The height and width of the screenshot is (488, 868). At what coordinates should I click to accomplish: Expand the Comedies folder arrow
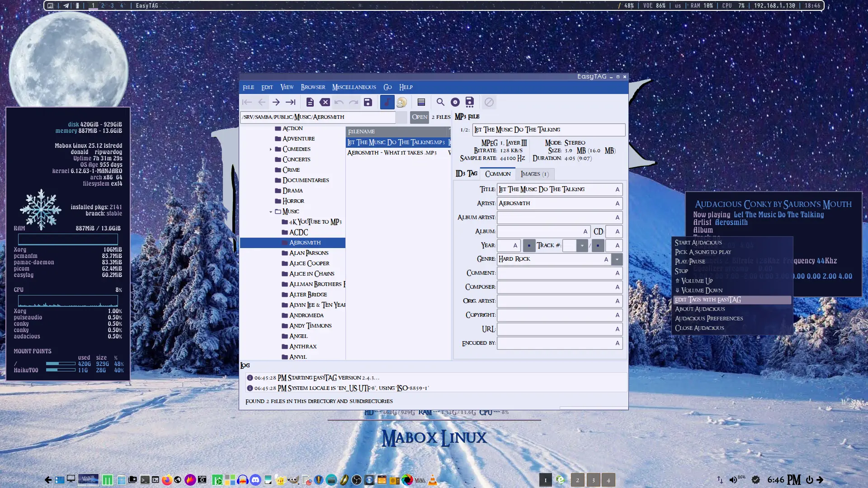(x=271, y=149)
